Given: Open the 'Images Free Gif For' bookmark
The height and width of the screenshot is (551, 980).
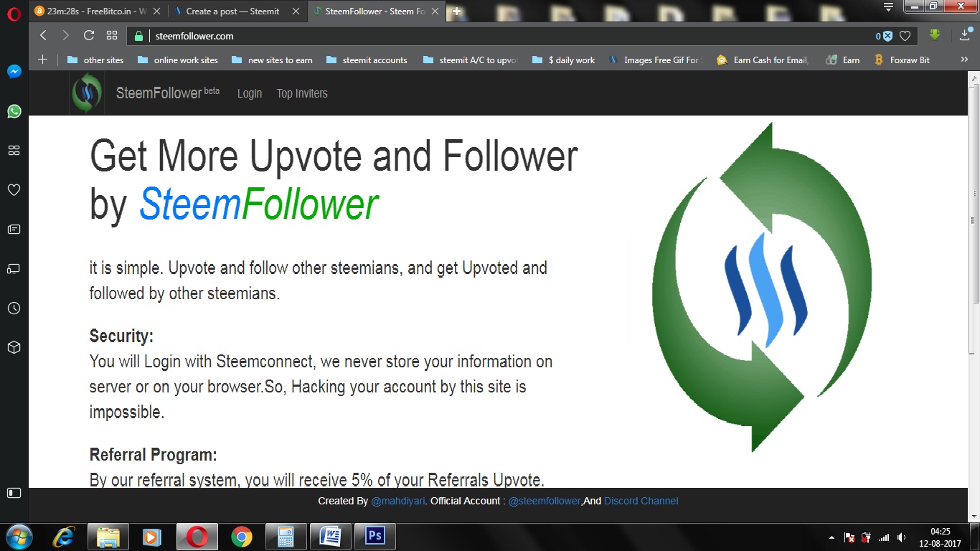Looking at the screenshot, I should click(655, 60).
